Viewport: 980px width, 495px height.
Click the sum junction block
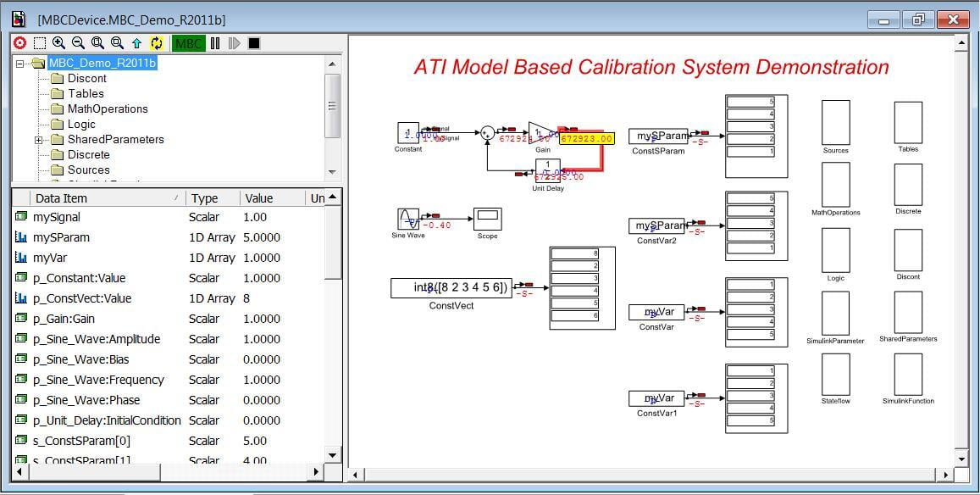488,132
